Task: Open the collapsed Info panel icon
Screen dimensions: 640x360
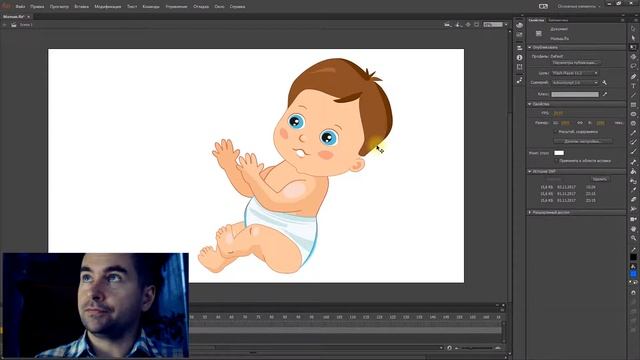Action: (x=519, y=58)
